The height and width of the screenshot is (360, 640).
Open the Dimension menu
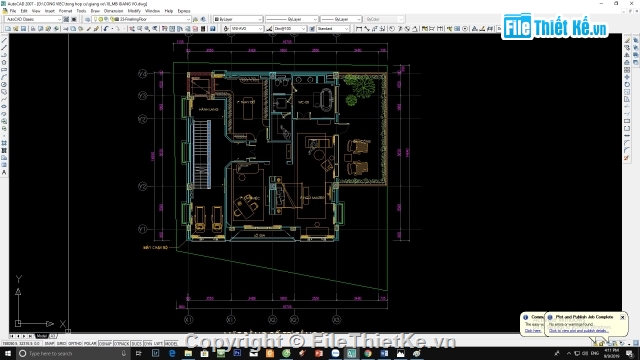tap(113, 11)
